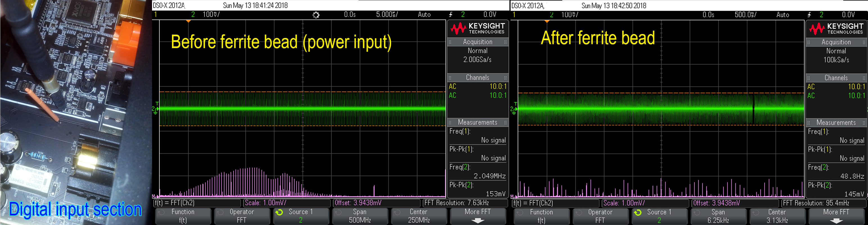Click rotary knob icon on Source softkey, 500MHz screen
This screenshot has width=868, height=225.
tap(279, 213)
